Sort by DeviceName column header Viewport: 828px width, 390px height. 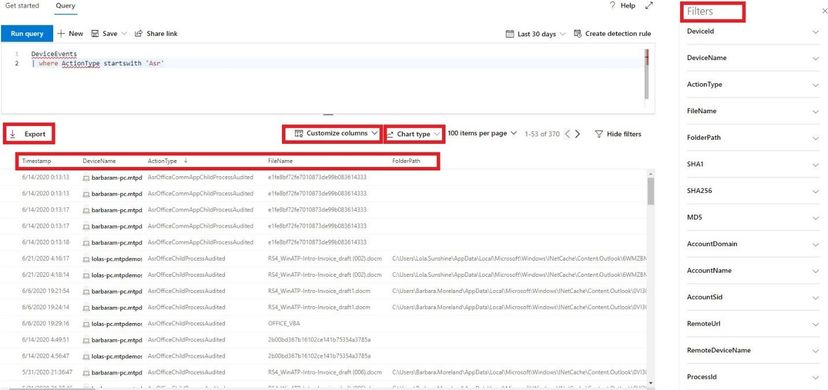[x=99, y=161]
